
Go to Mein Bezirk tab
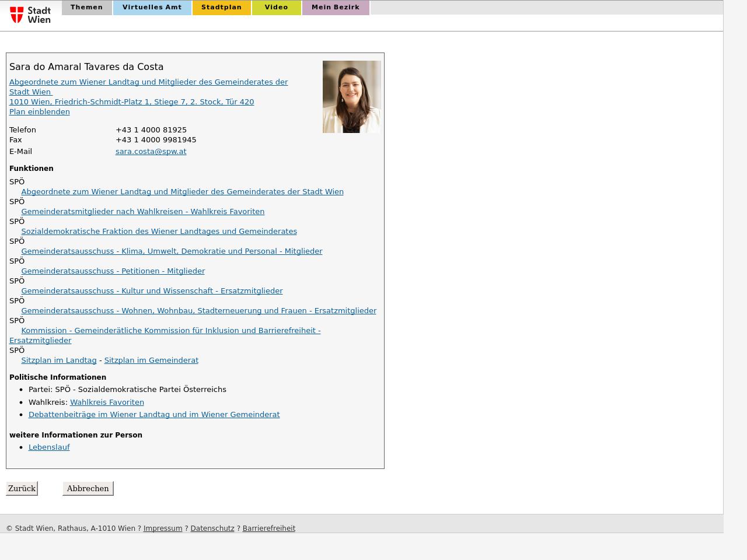pyautogui.click(x=336, y=8)
